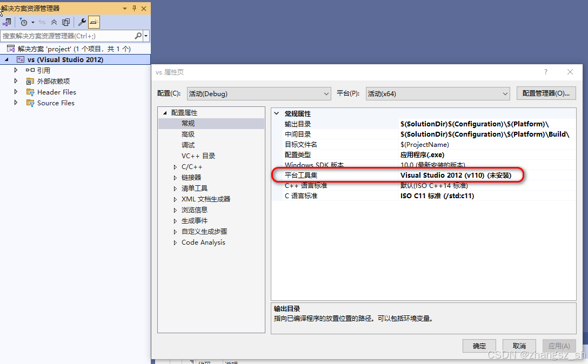Click the 外部依赖项 folder icon
588x364 pixels.
pos(30,82)
